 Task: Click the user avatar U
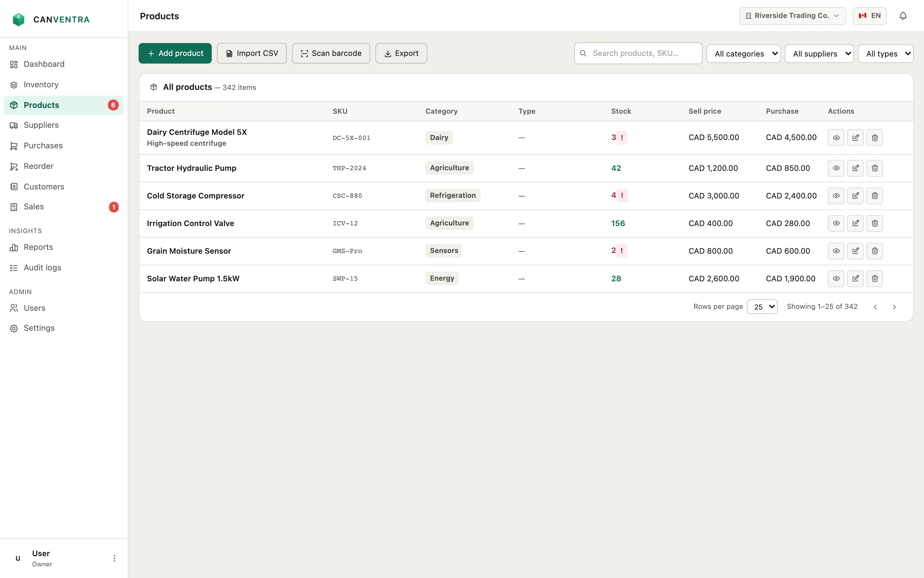(x=18, y=558)
